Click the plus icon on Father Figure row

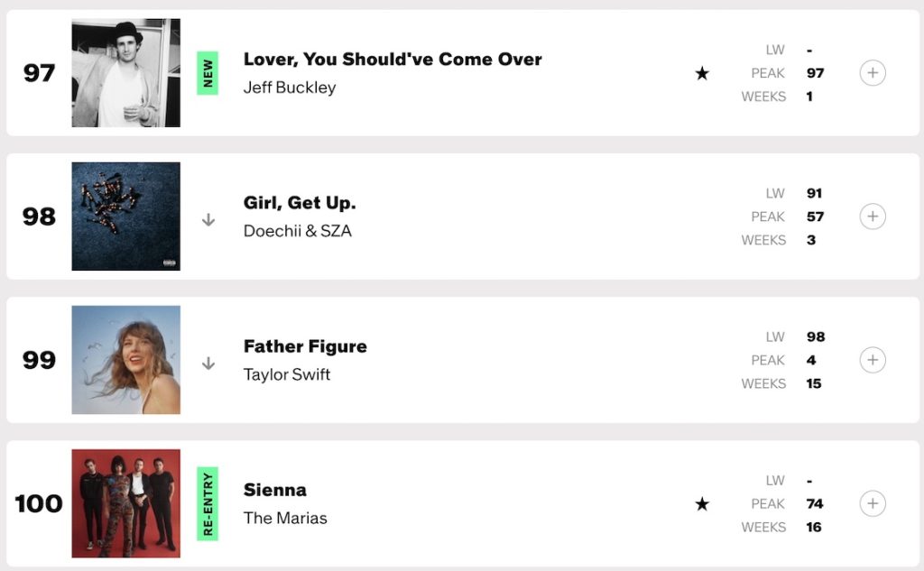coord(873,360)
